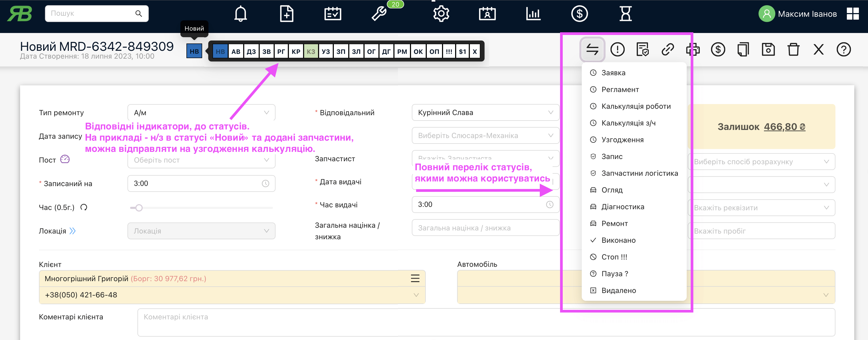The width and height of the screenshot is (868, 340).
Task: Open settings gear in top navigation
Action: tap(441, 14)
